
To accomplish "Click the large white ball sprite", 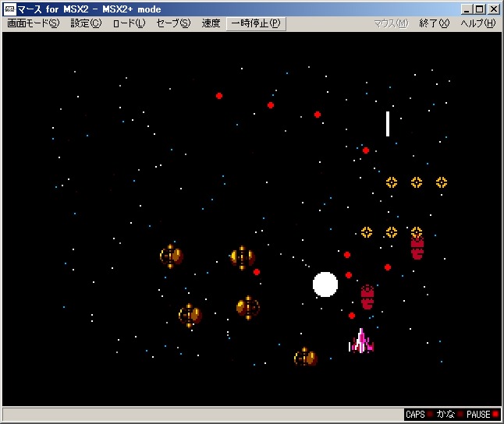I will [x=325, y=284].
